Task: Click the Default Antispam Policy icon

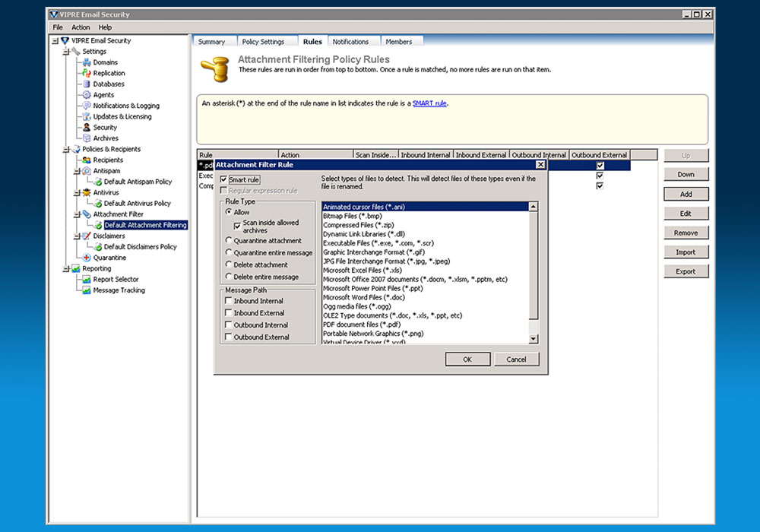Action: [98, 182]
